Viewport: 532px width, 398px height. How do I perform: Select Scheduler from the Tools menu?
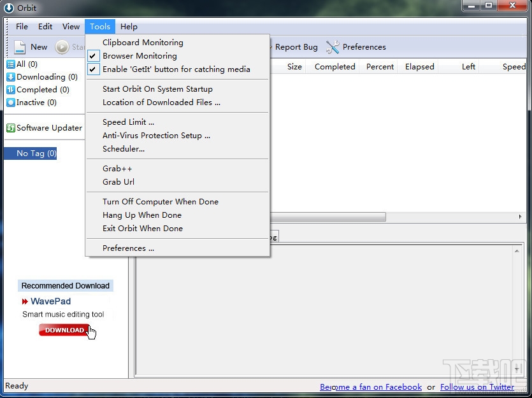124,148
